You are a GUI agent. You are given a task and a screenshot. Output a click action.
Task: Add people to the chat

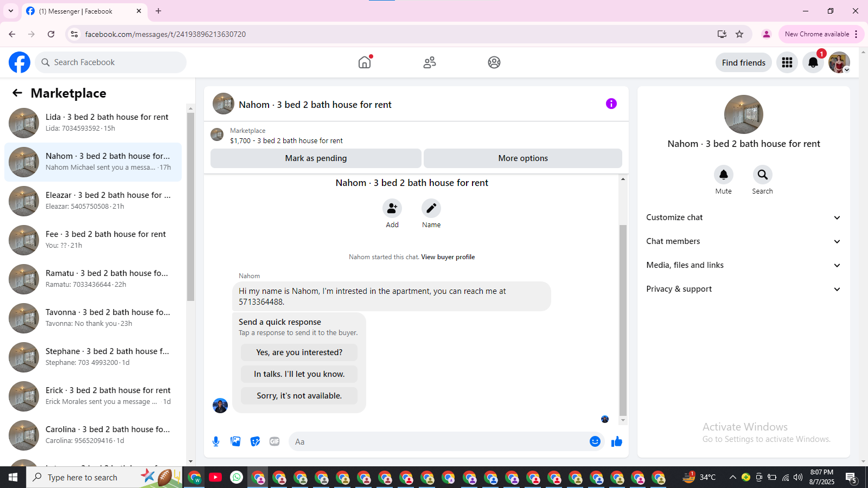click(392, 208)
